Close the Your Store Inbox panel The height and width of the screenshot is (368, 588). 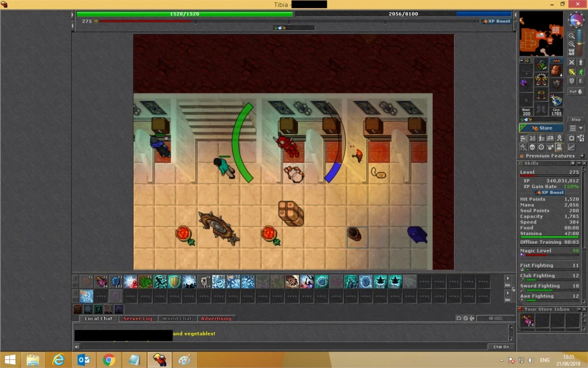pos(584,309)
